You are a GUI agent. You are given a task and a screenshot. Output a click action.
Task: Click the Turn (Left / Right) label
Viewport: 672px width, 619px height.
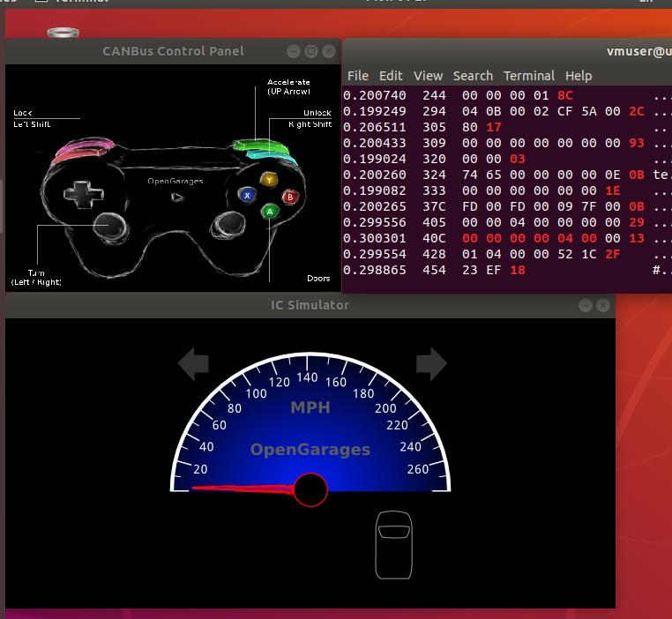pyautogui.click(x=36, y=278)
